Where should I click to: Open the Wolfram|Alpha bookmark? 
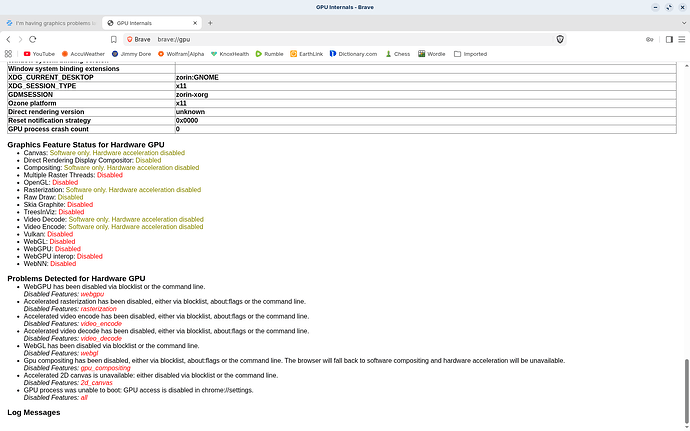click(181, 54)
